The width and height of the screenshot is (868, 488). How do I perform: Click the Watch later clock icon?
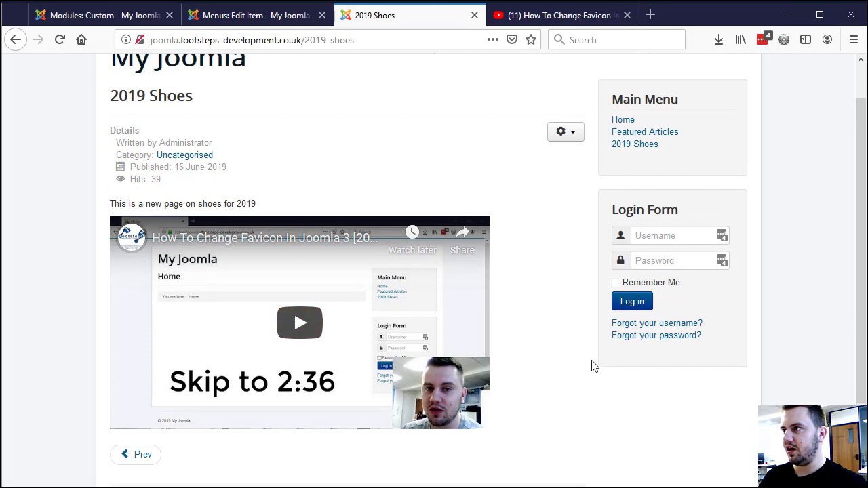click(412, 232)
